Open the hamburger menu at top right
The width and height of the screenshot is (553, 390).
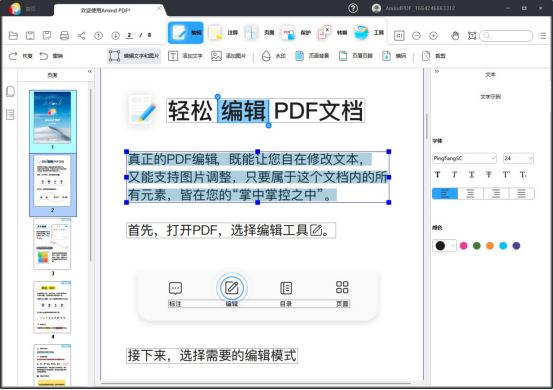click(x=542, y=36)
